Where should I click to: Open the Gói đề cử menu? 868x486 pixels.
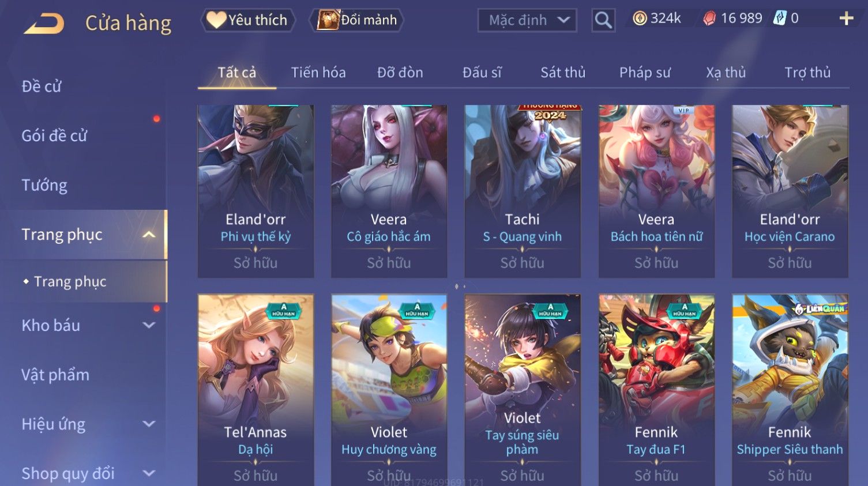pyautogui.click(x=54, y=136)
